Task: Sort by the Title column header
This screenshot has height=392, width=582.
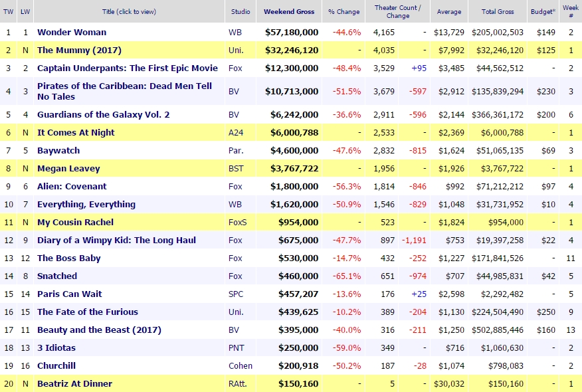Action: [129, 11]
